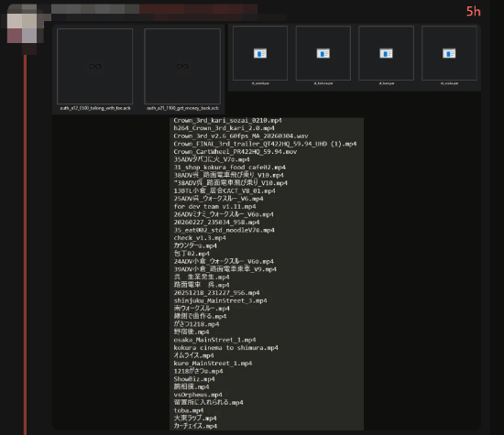
Task: Select 31_shop_kokura_food_cafe02.mp4 in the list
Action: 229,168
